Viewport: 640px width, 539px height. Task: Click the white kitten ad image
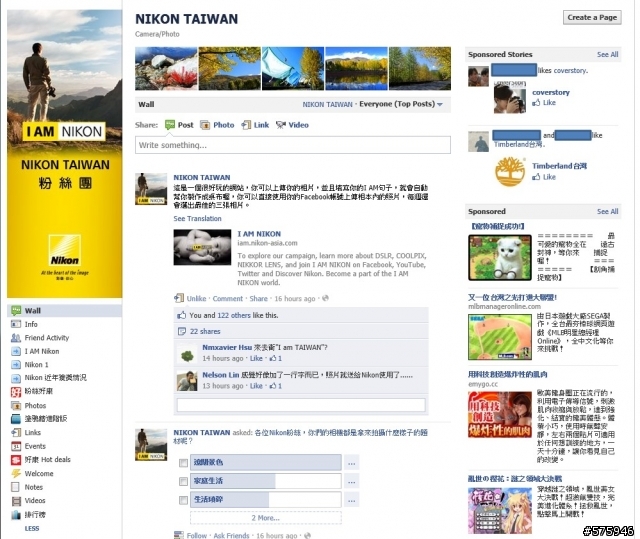[x=500, y=257]
